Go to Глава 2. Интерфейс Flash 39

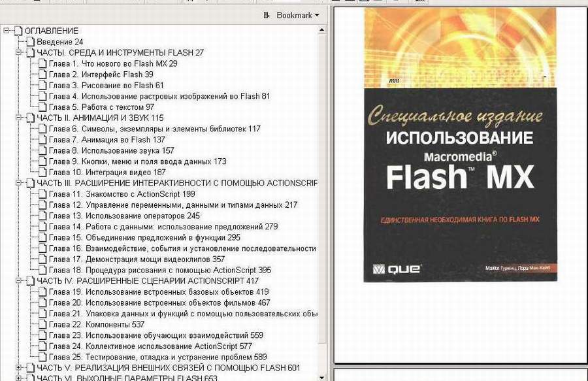(x=101, y=75)
